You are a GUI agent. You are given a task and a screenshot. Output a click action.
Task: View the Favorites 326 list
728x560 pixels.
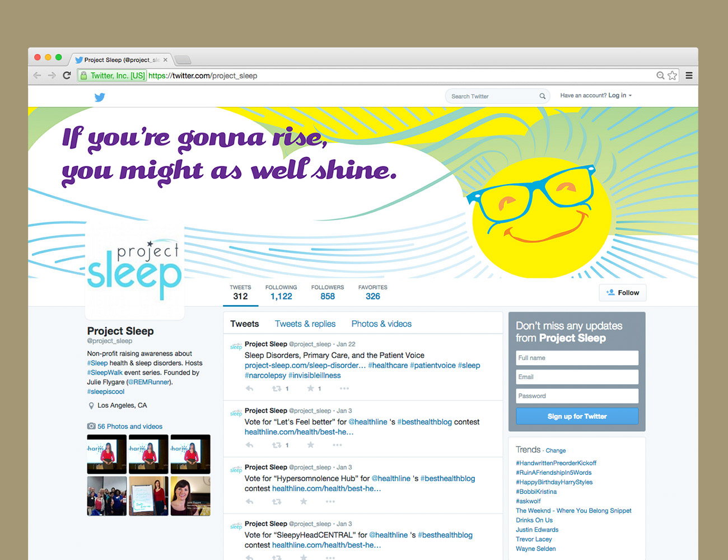[x=373, y=292]
